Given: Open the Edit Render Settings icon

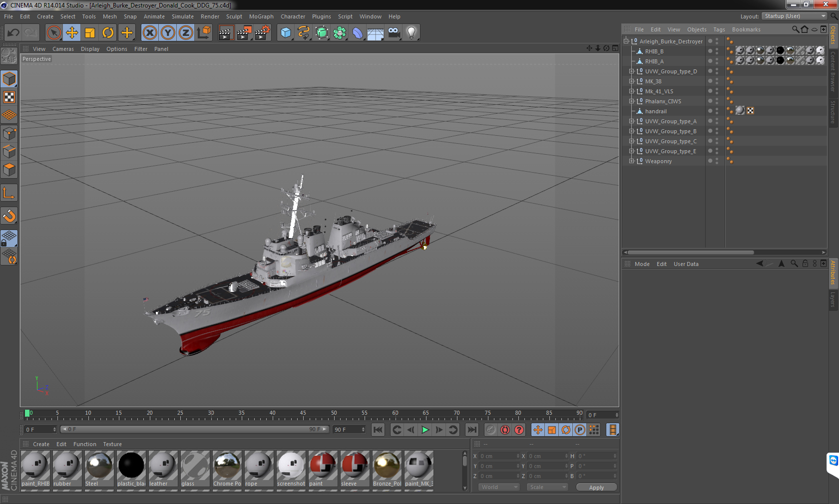Looking at the screenshot, I should [263, 33].
